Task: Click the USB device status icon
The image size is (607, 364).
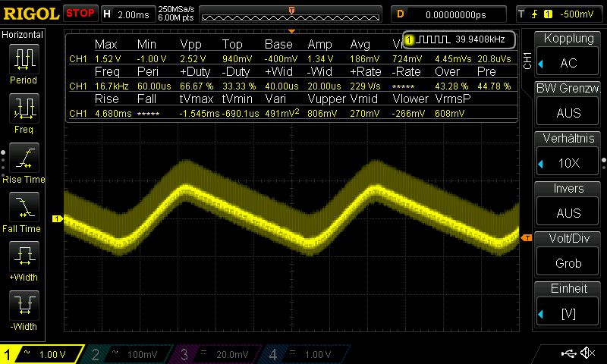Action: 569,353
